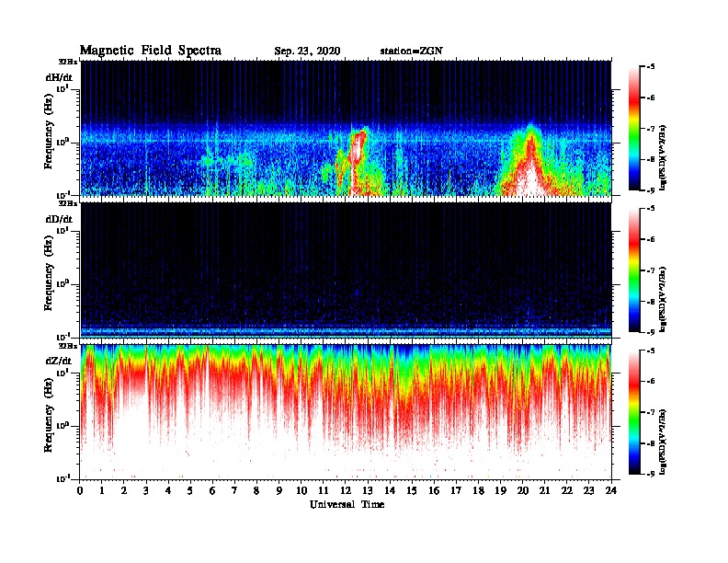Click the 10⁻¹ frequency tick of dZ/dt panel
This screenshot has width=728, height=563.
click(x=63, y=478)
